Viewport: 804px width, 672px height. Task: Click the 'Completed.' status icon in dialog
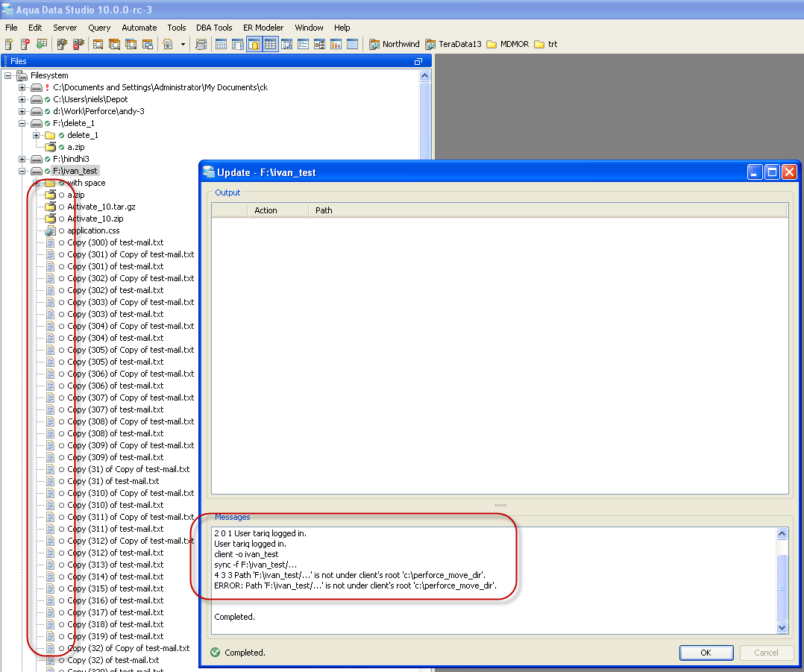tap(216, 653)
